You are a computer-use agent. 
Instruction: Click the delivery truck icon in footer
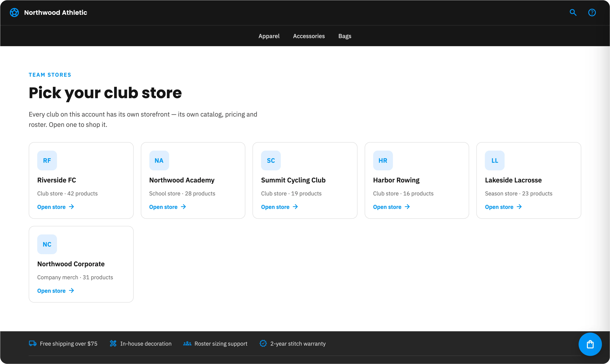click(33, 343)
